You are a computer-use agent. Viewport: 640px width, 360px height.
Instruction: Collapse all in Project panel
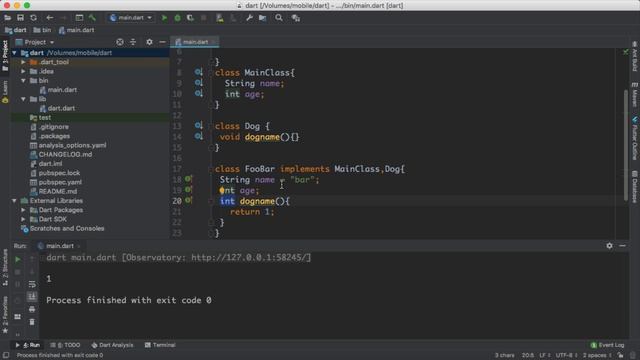tap(133, 42)
